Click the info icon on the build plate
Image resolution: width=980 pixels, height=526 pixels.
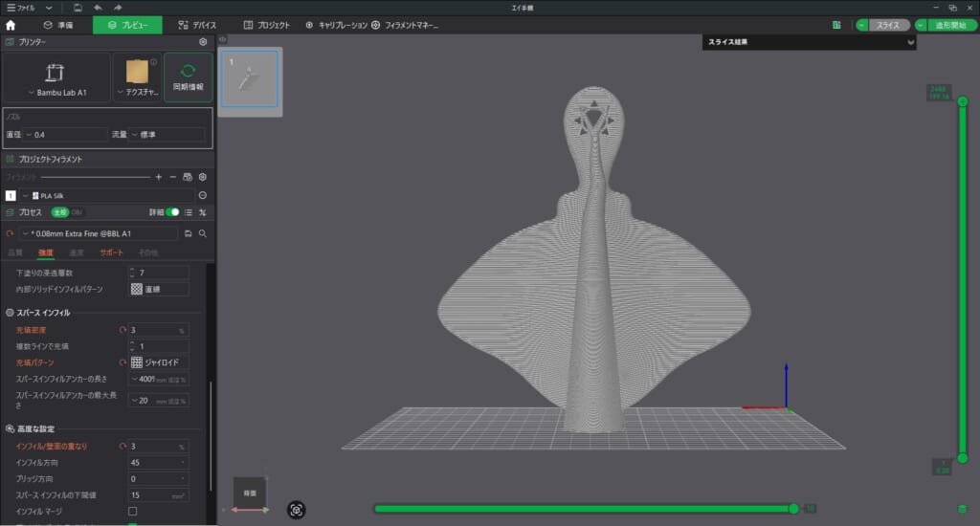(x=154, y=62)
